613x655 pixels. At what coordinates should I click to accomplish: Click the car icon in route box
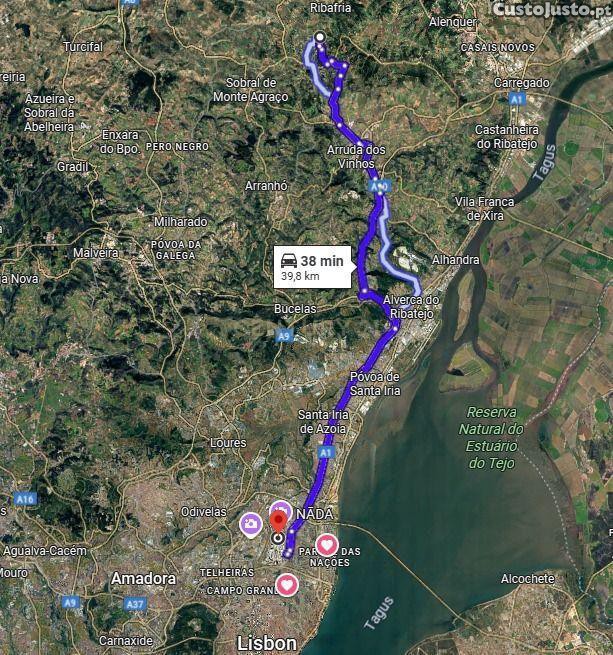point(289,261)
